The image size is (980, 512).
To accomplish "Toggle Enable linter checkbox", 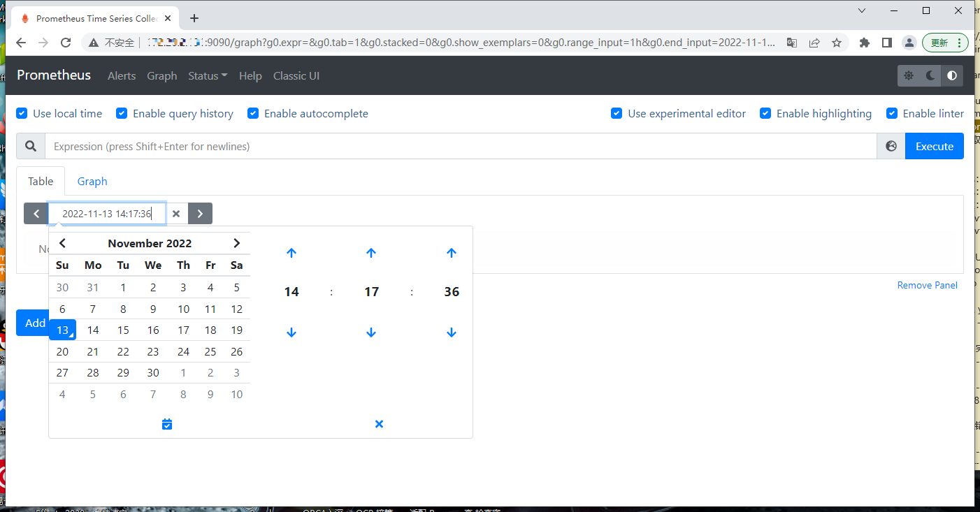I will 892,113.
